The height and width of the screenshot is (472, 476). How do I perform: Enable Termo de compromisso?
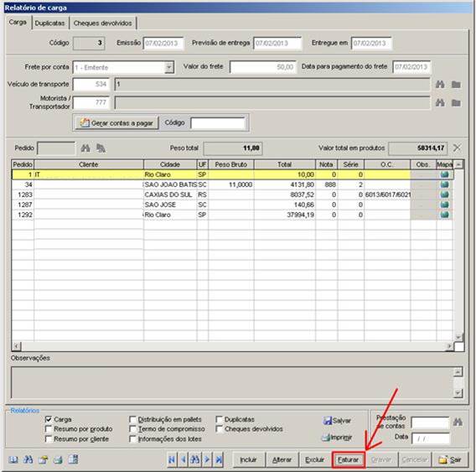pyautogui.click(x=132, y=429)
